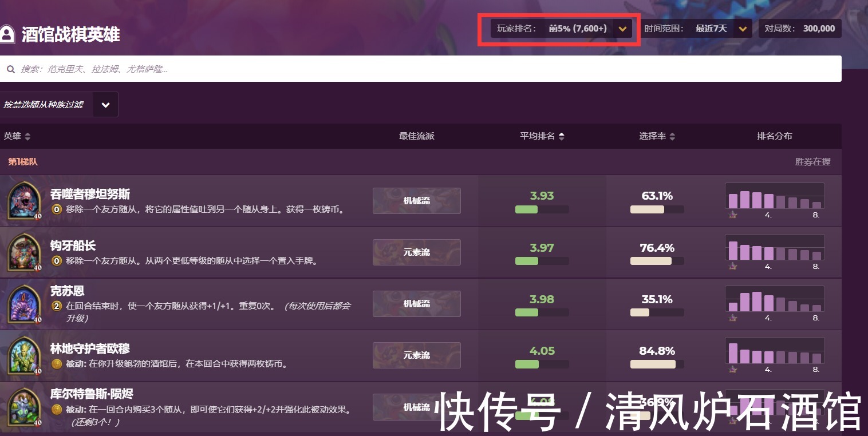Click 元素流 button for 林地守护者欧穆

[416, 355]
